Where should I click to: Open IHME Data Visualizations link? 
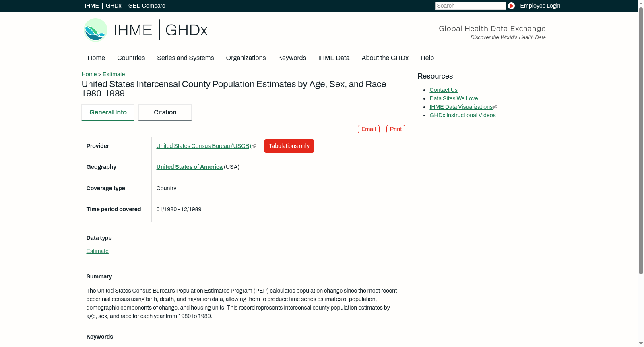point(461,107)
